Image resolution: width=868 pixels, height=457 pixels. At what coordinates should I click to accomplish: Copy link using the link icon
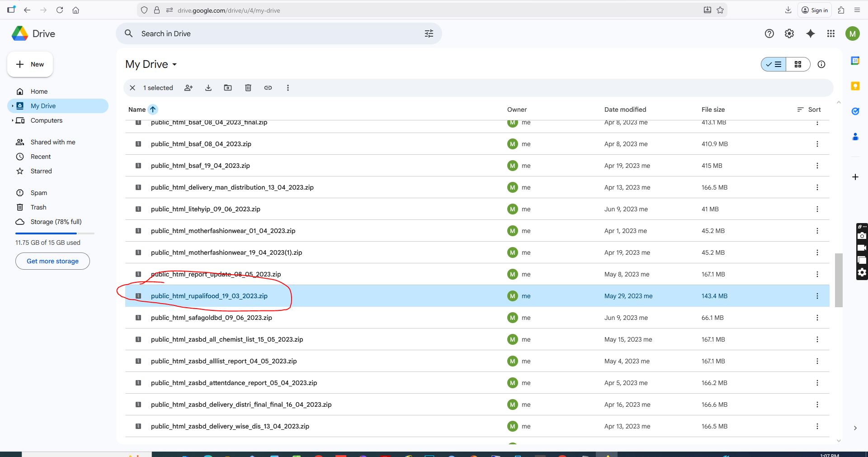point(268,88)
